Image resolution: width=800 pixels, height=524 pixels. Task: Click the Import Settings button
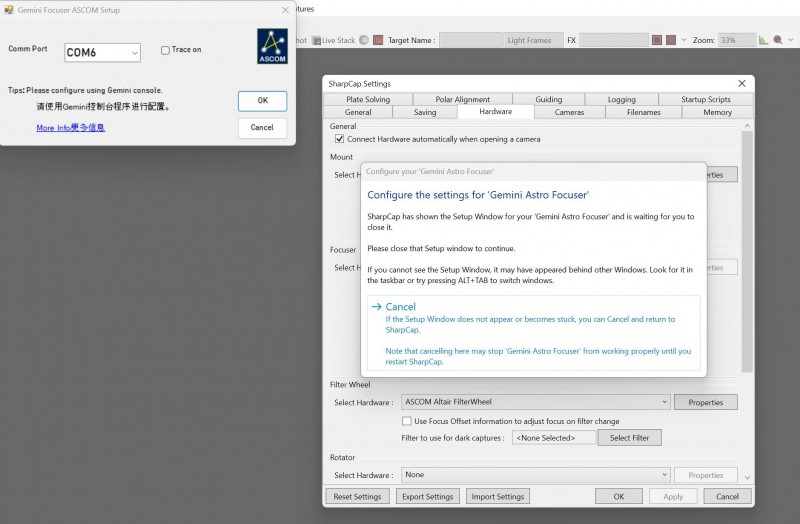click(497, 496)
